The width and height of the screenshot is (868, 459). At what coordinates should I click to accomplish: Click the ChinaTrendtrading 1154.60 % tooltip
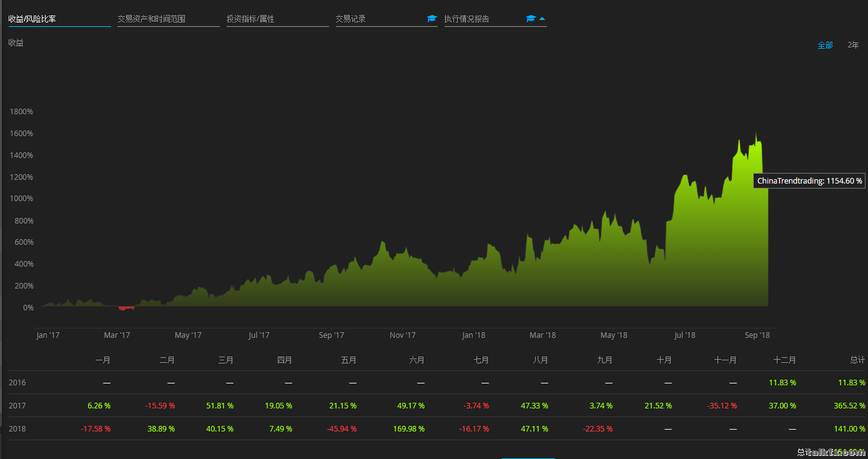click(810, 180)
